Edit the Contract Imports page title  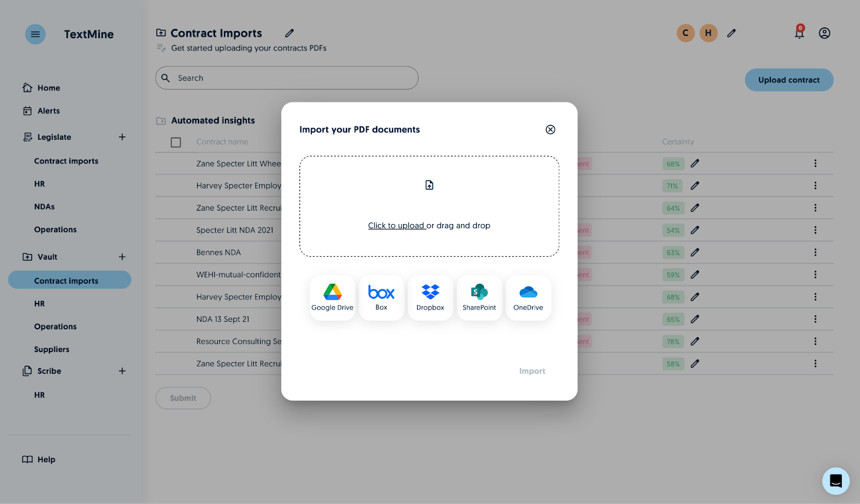point(289,33)
